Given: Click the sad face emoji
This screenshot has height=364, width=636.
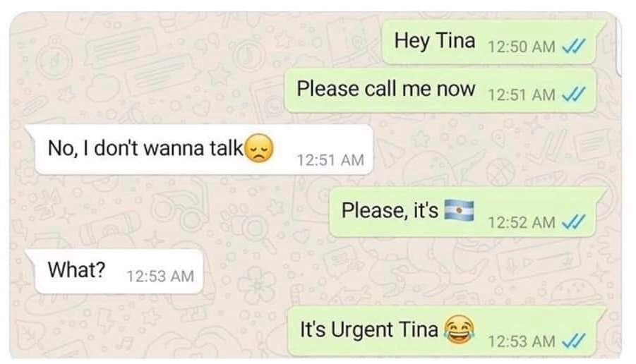Looking at the screenshot, I should coord(260,148).
